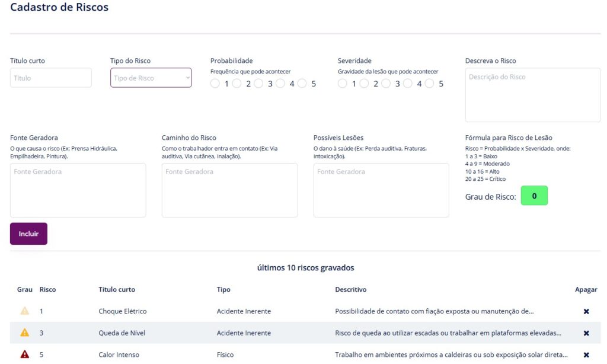Click the Apagar column header

point(586,289)
